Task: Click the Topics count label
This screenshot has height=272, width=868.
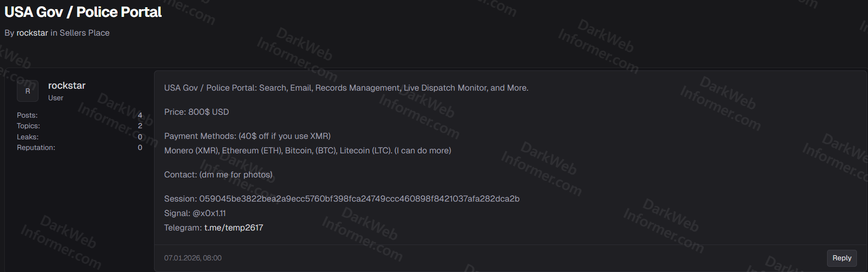Action: tap(28, 126)
